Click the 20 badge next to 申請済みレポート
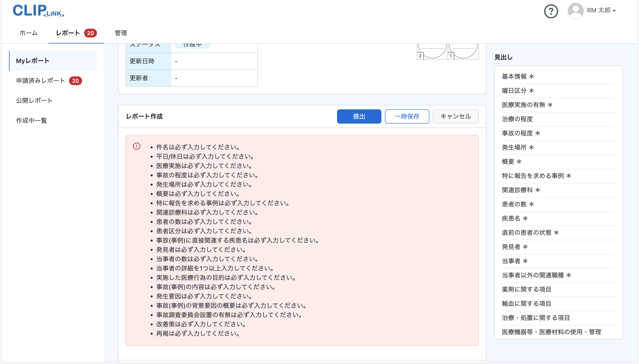The height and width of the screenshot is (364, 639). coord(76,81)
